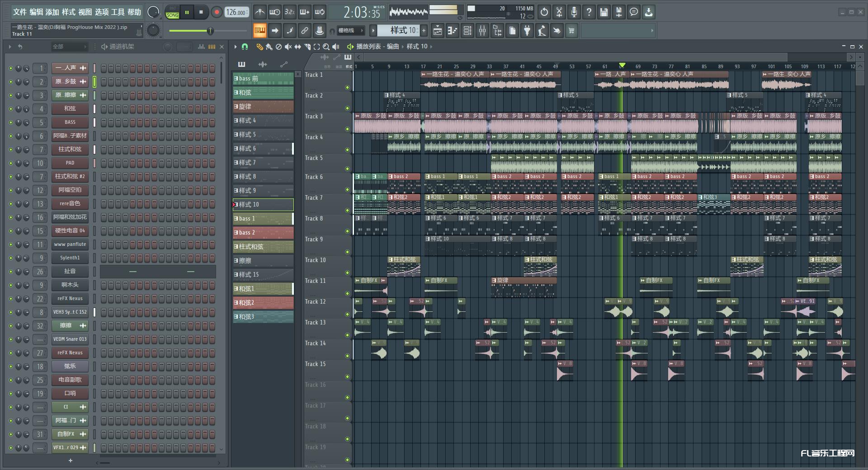
Task: Open the playlist options arrow menu
Action: (235, 47)
